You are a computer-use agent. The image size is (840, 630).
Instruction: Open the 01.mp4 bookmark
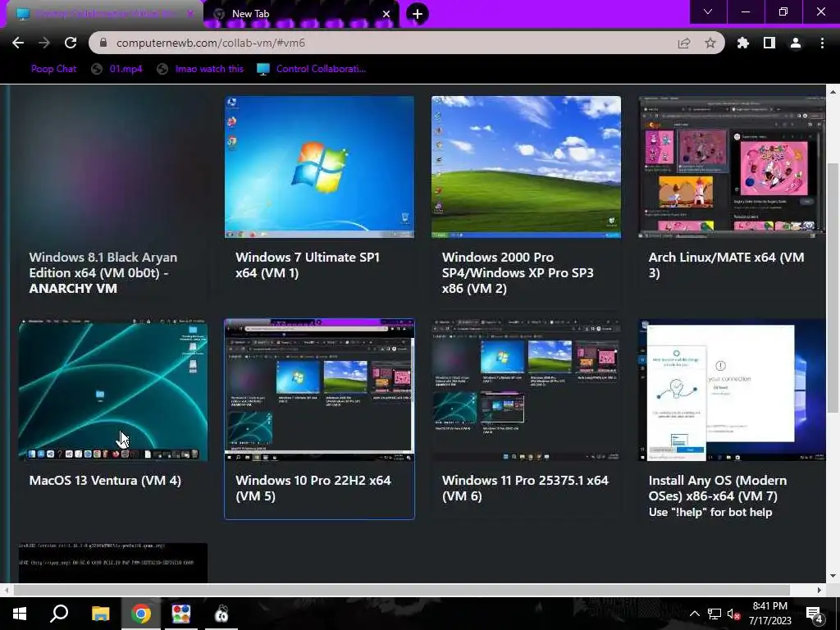(x=116, y=69)
